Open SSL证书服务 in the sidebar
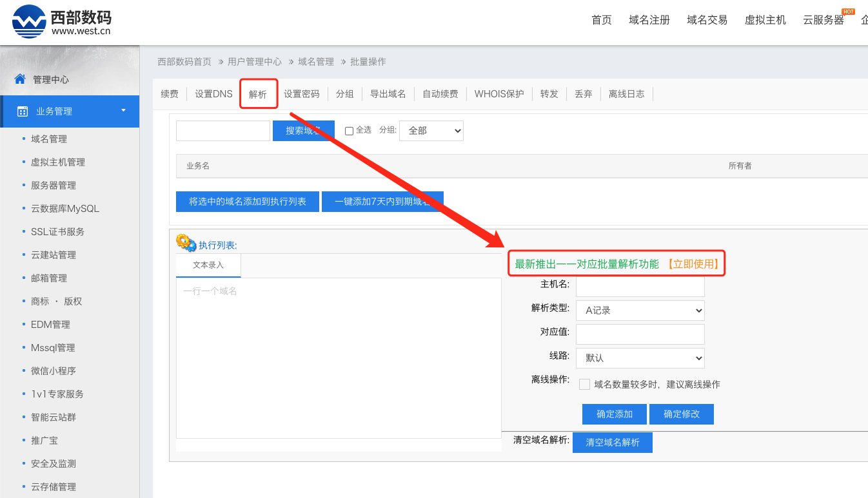Screen dimensions: 868x498 pos(57,232)
